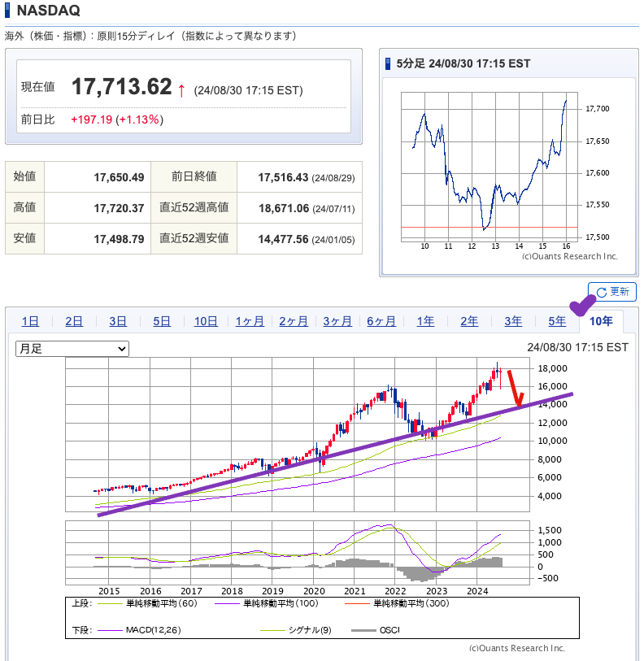
Task: Click the NASDAQ page heading
Action: pyautogui.click(x=49, y=11)
